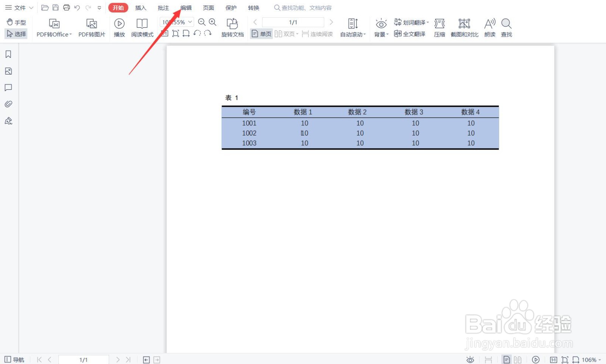Go to previous page in toolbar
606x364 pixels.
click(255, 22)
